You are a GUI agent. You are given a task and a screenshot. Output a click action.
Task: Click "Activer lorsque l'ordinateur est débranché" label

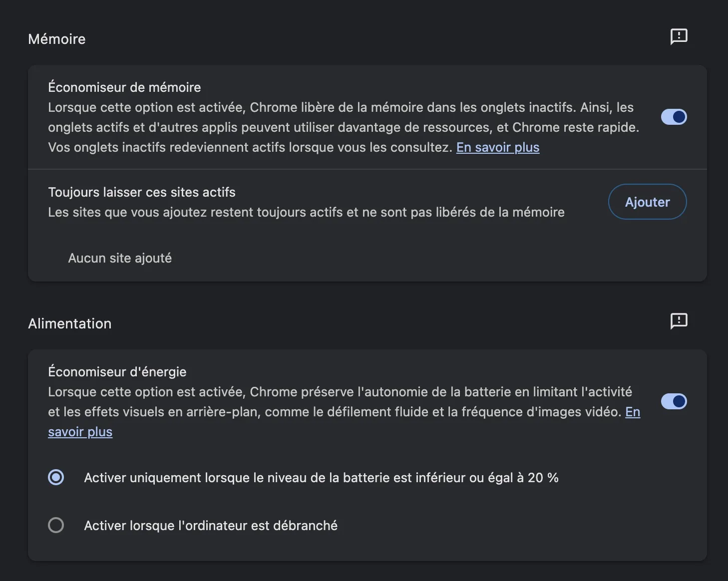[x=211, y=526]
